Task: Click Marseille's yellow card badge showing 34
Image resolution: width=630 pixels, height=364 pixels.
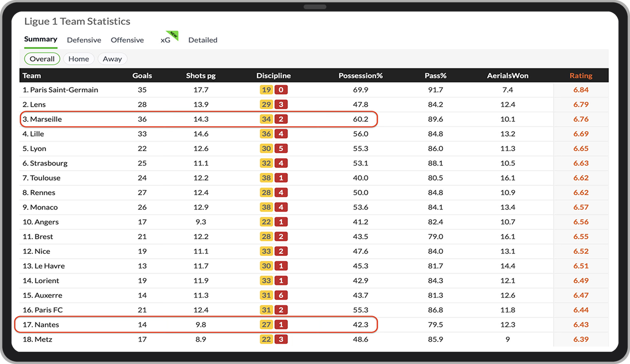Action: point(266,119)
